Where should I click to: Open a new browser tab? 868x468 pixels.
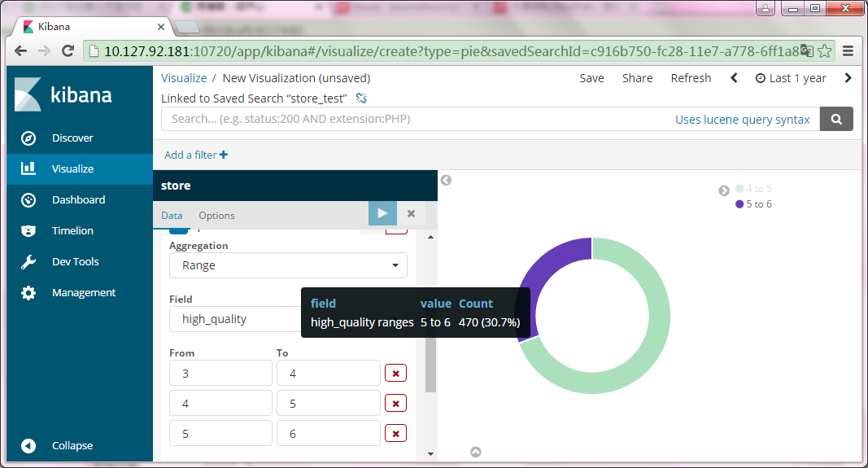point(187,27)
